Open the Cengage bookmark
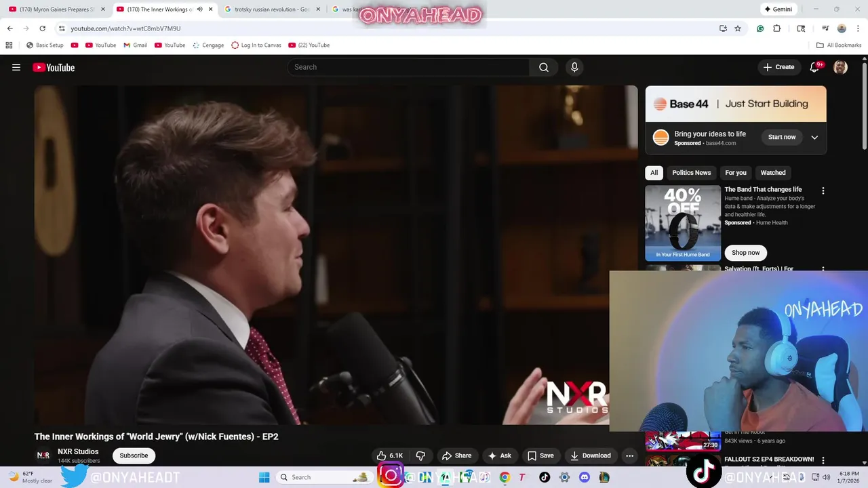Image resolution: width=868 pixels, height=488 pixels. click(x=208, y=45)
